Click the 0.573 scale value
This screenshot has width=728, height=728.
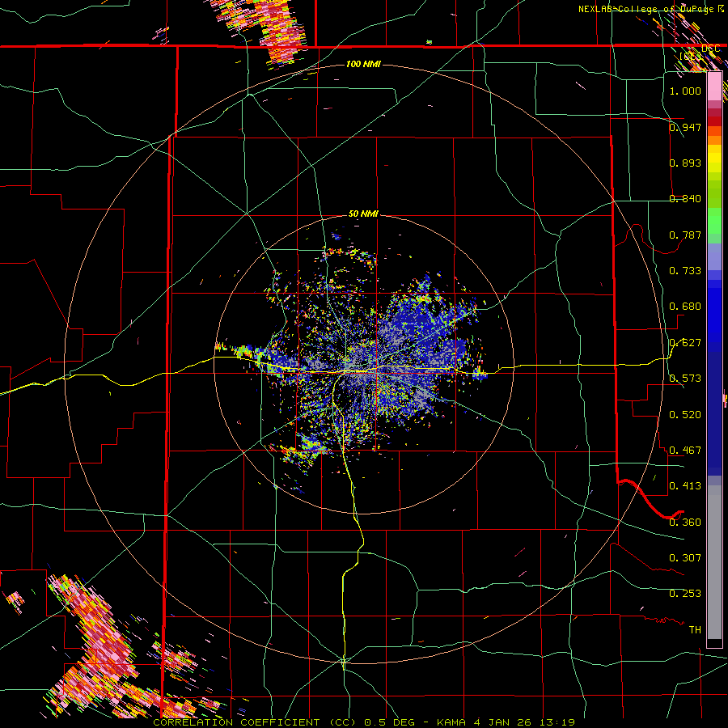685,379
